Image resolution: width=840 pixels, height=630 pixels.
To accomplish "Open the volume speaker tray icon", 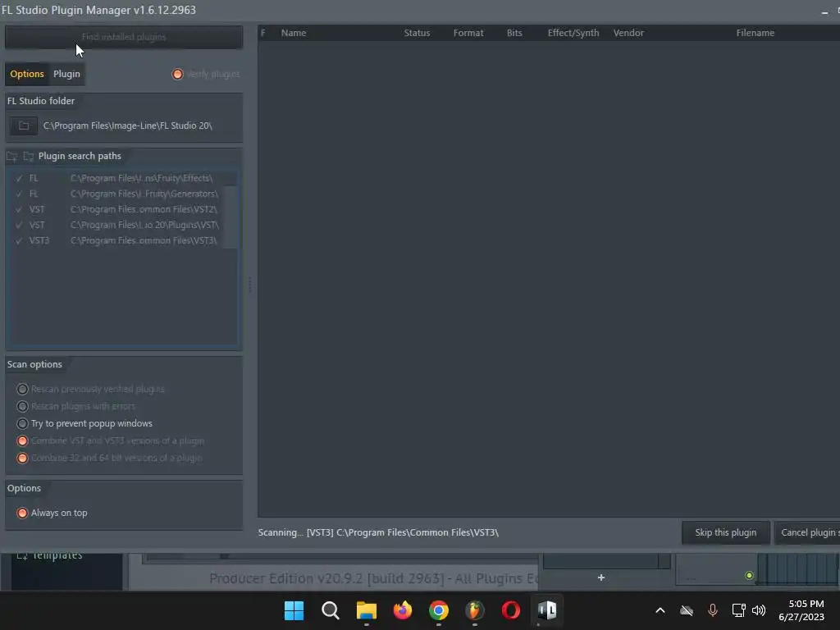I will pyautogui.click(x=759, y=610).
